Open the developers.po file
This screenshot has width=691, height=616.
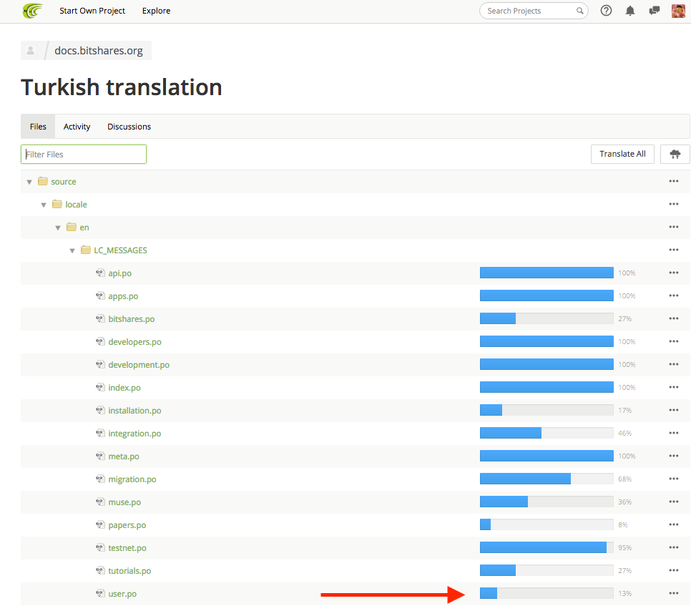click(x=135, y=342)
